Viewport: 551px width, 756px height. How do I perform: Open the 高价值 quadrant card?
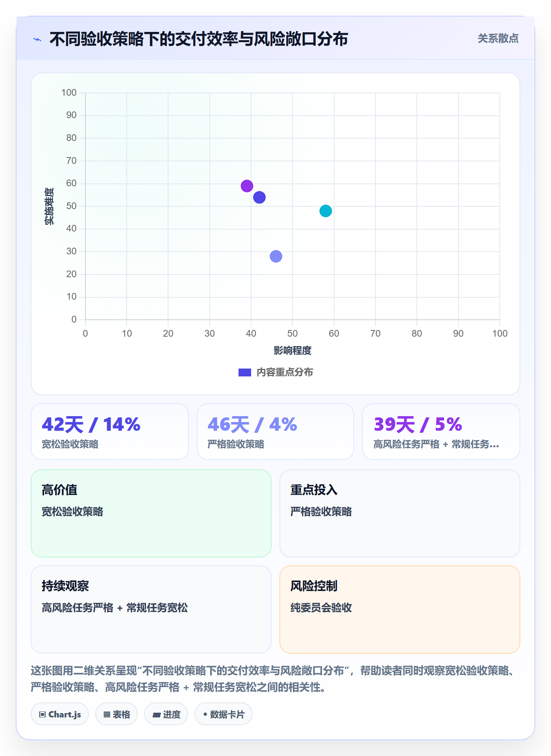click(x=151, y=513)
